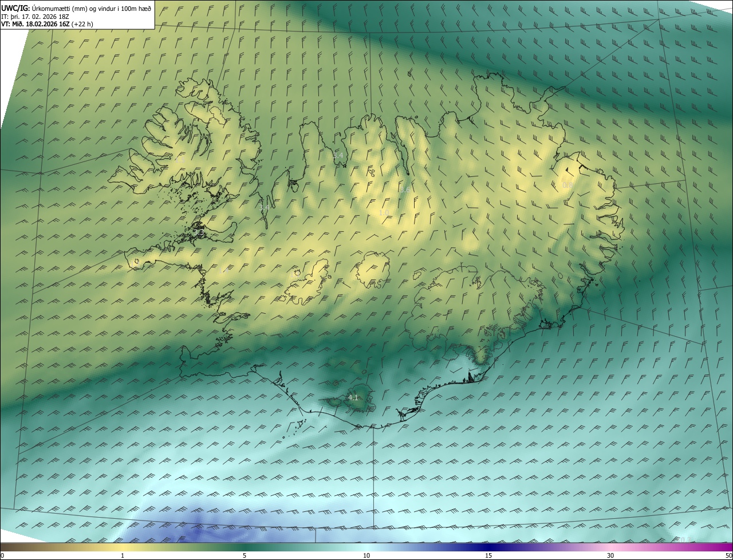Image resolution: width=733 pixels, height=560 pixels.
Task: Click the '15' label on the color scale
Action: tap(488, 556)
